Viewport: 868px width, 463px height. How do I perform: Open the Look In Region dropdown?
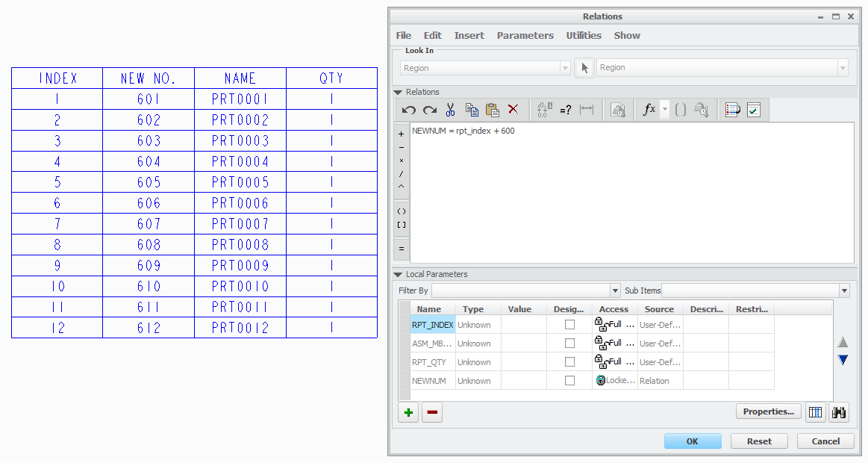[x=565, y=68]
